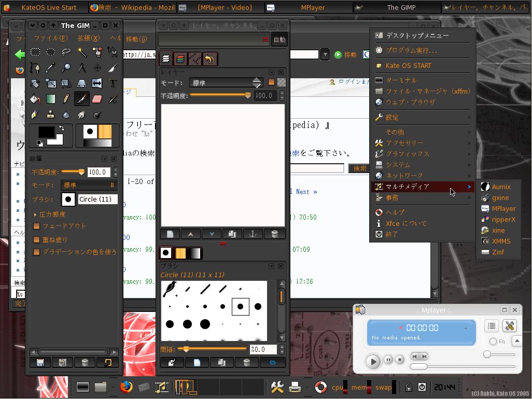532x399 pixels.
Task: Choose the Pencil tool
Action: click(x=66, y=99)
